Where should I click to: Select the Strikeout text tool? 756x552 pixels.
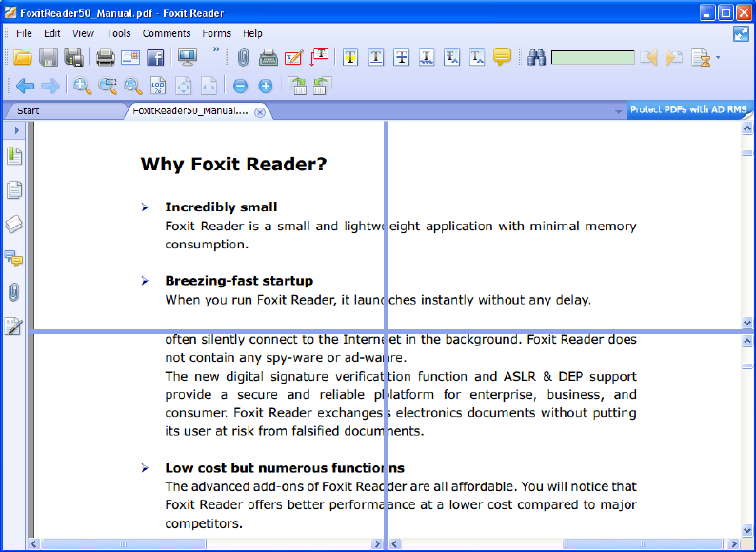point(401,57)
